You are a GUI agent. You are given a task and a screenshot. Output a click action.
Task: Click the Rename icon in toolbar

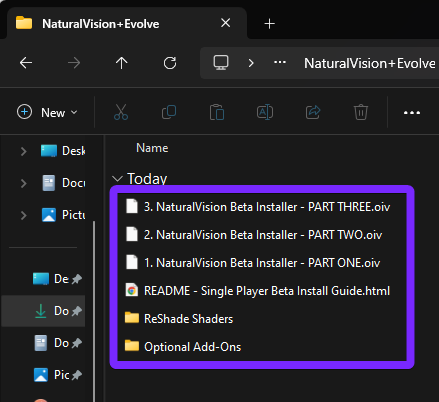pyautogui.click(x=265, y=112)
